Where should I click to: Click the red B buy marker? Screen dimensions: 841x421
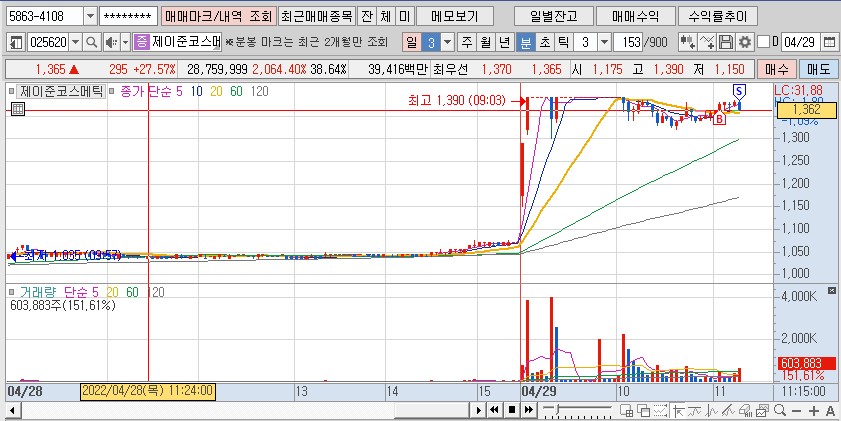719,119
